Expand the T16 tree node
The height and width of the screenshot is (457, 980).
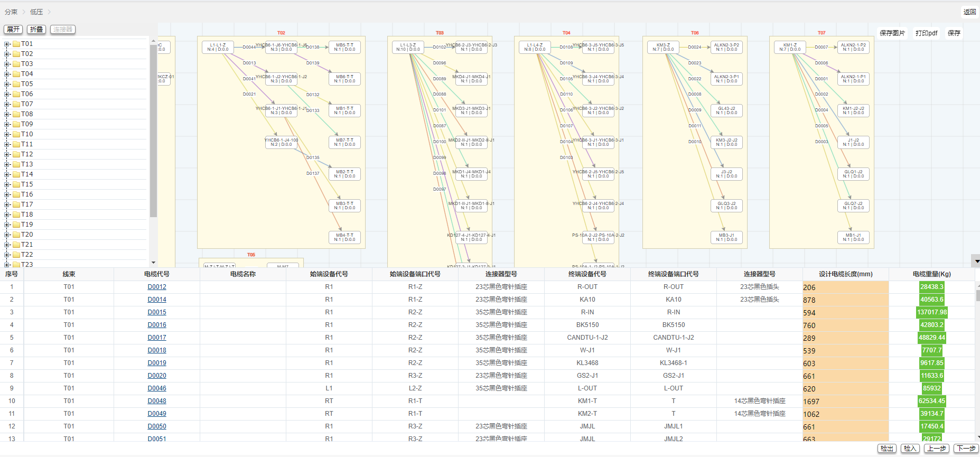[x=7, y=195]
